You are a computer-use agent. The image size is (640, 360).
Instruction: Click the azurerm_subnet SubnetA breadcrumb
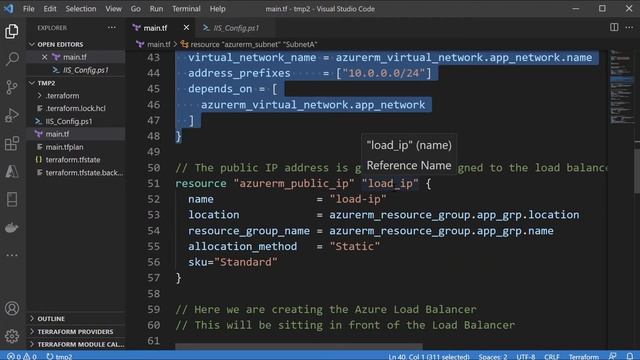click(x=249, y=44)
